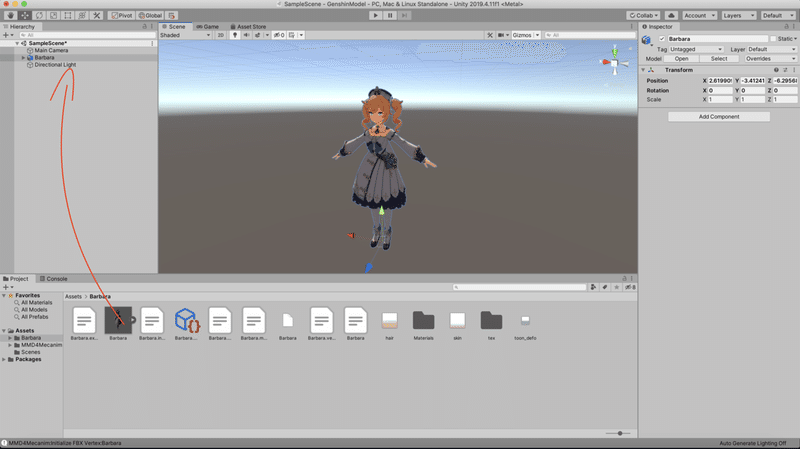
Task: Switch to the Hierarchy tab
Action: point(19,27)
